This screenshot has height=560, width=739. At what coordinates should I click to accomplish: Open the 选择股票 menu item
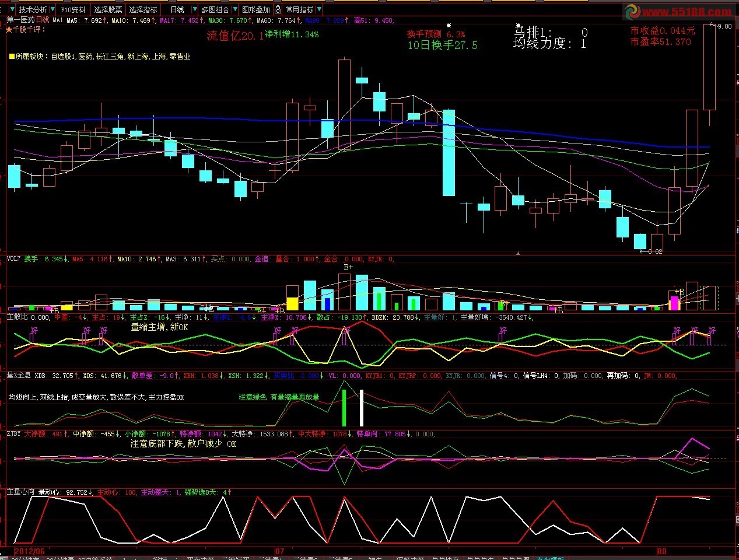pyautogui.click(x=108, y=9)
